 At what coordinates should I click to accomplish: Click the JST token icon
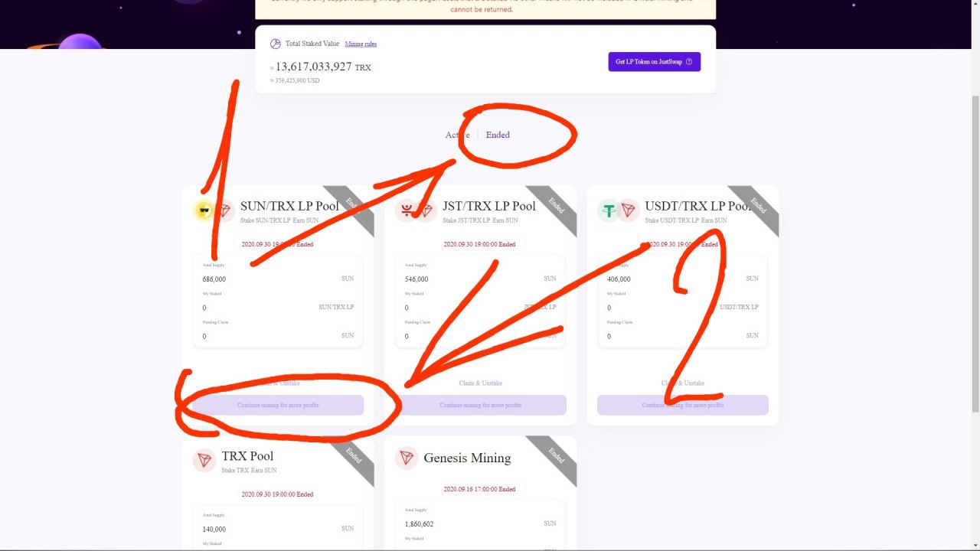[406, 210]
